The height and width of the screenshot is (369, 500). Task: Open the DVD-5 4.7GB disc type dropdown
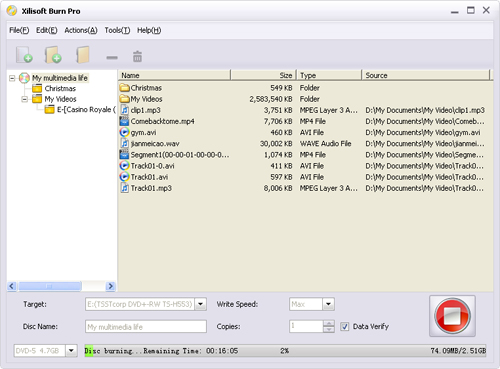pyautogui.click(x=71, y=351)
